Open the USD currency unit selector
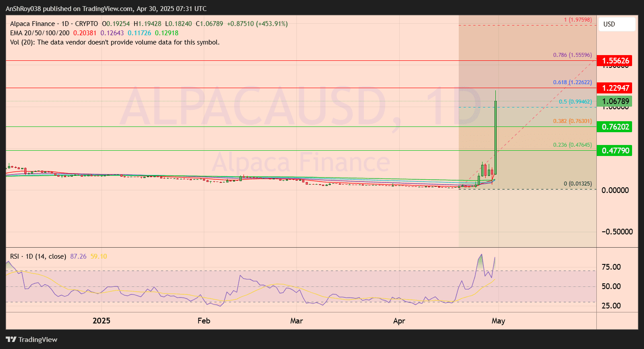This screenshot has height=349, width=644. point(616,24)
